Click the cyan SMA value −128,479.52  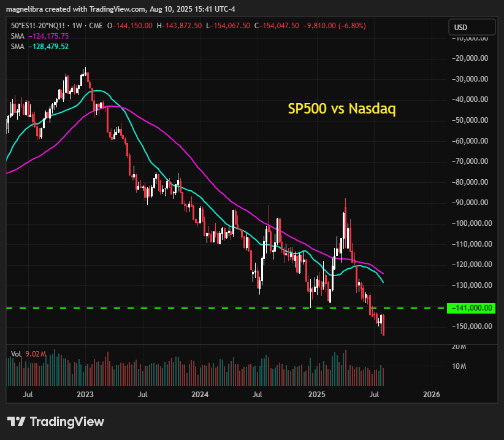coord(48,47)
